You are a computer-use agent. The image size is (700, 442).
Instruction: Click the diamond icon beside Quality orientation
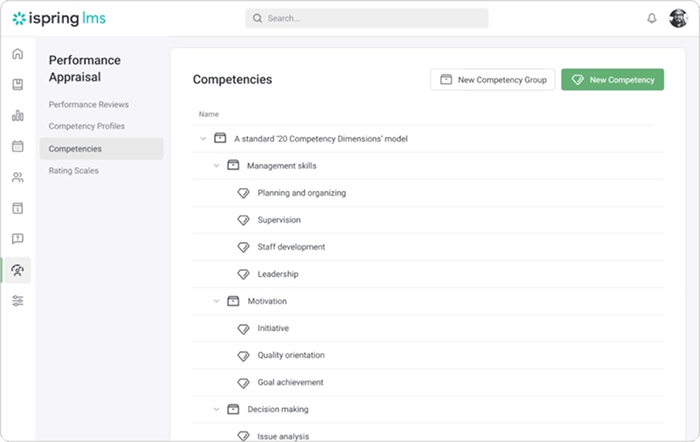click(243, 355)
